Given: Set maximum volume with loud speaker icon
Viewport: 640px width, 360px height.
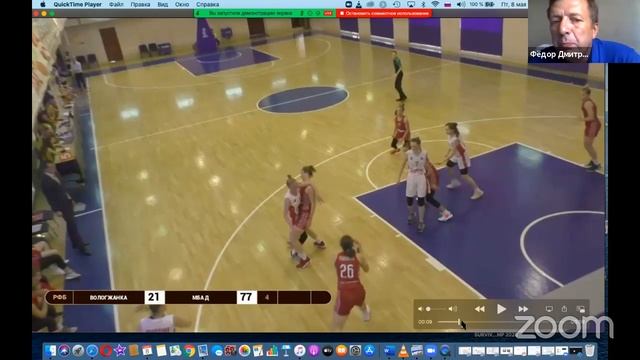Looking at the screenshot, I should [453, 309].
